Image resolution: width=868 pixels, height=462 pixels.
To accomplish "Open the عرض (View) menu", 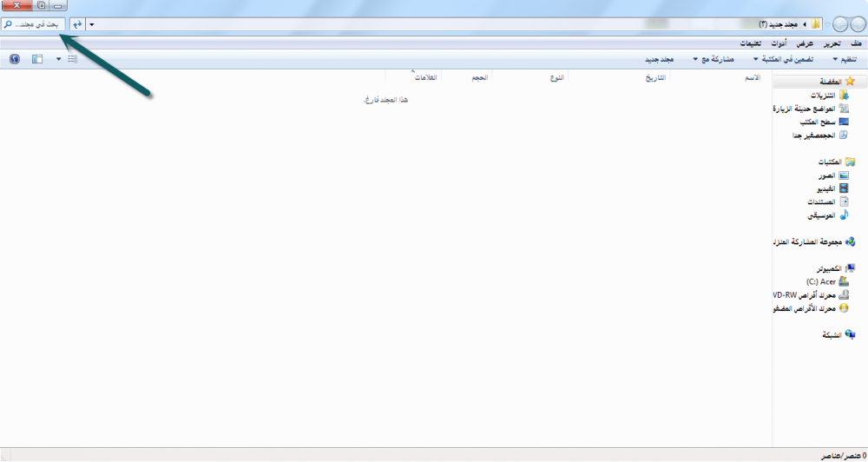I will tap(806, 43).
